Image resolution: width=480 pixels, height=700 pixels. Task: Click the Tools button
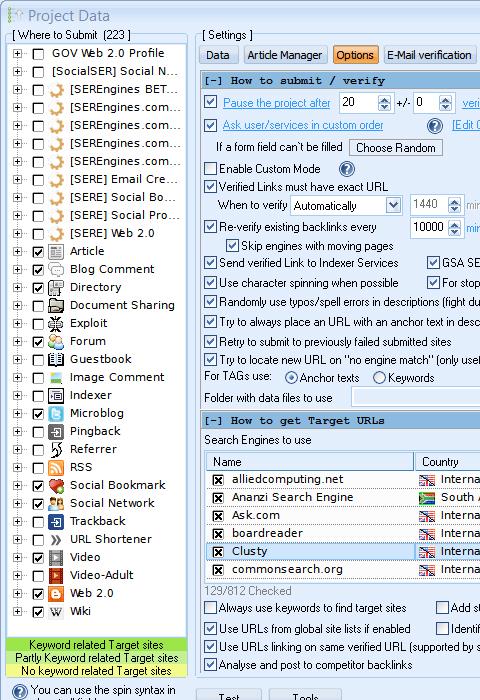tap(305, 695)
